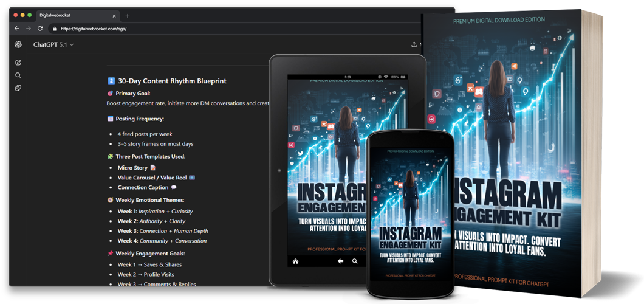Click the browser forward arrow
The width and height of the screenshot is (644, 304).
tap(29, 29)
